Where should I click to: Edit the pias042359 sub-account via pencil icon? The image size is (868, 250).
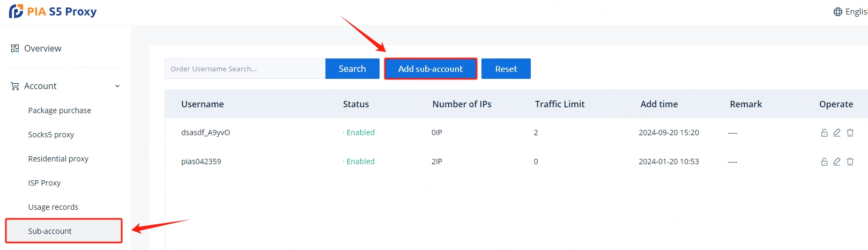(837, 161)
